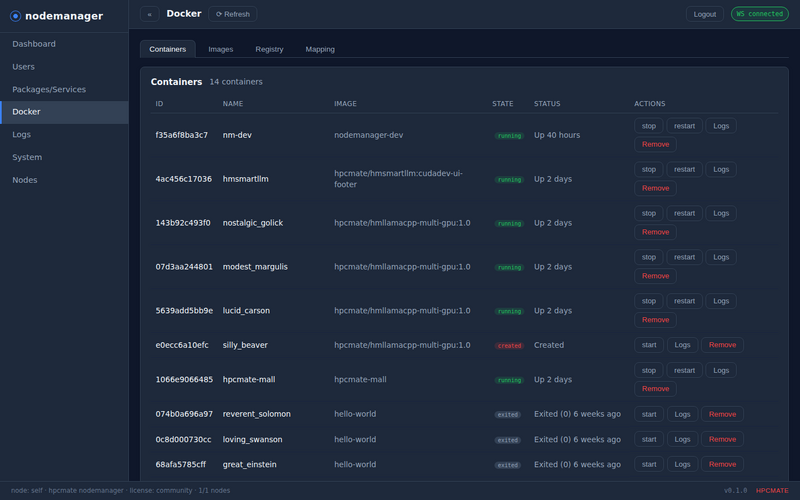Stop the nostalgic_golick container

pos(648,213)
